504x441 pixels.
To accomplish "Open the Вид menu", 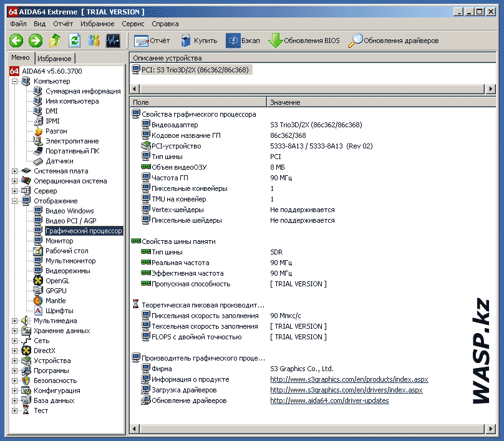I will (x=39, y=24).
